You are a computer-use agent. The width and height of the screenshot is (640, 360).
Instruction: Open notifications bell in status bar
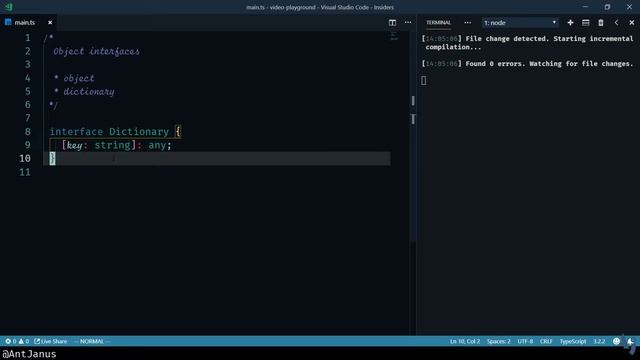(x=630, y=341)
